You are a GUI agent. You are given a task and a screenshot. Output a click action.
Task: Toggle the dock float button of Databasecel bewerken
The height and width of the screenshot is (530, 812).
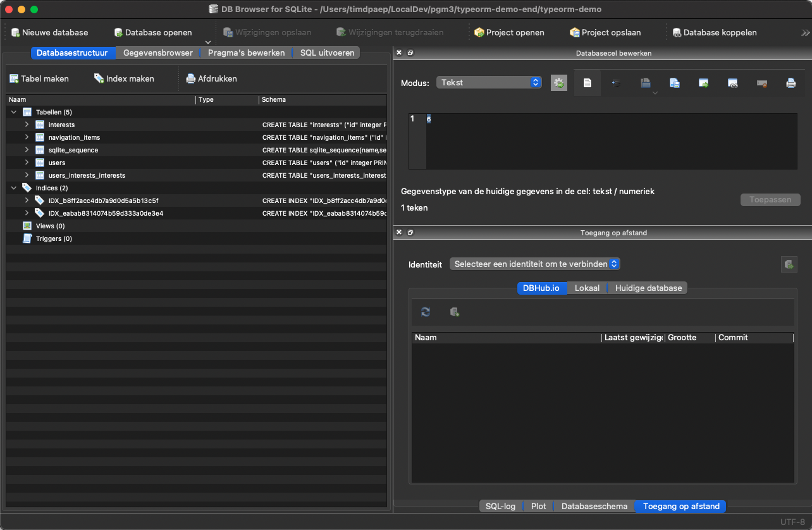coord(410,53)
